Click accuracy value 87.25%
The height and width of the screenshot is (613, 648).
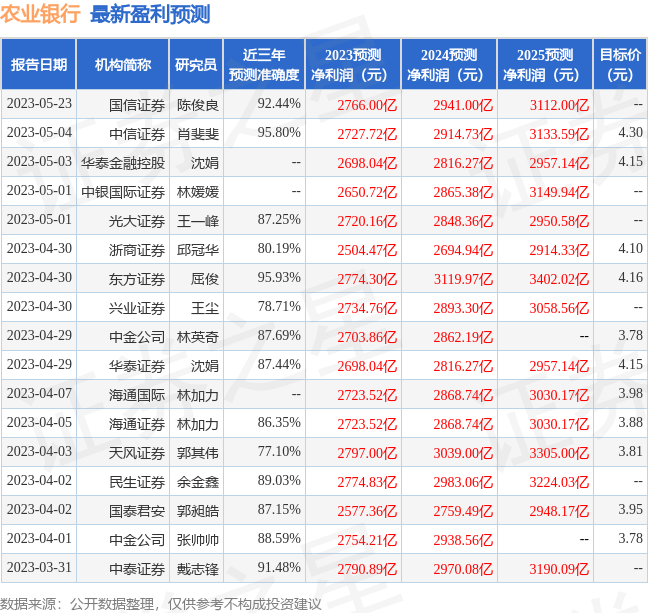[279, 219]
